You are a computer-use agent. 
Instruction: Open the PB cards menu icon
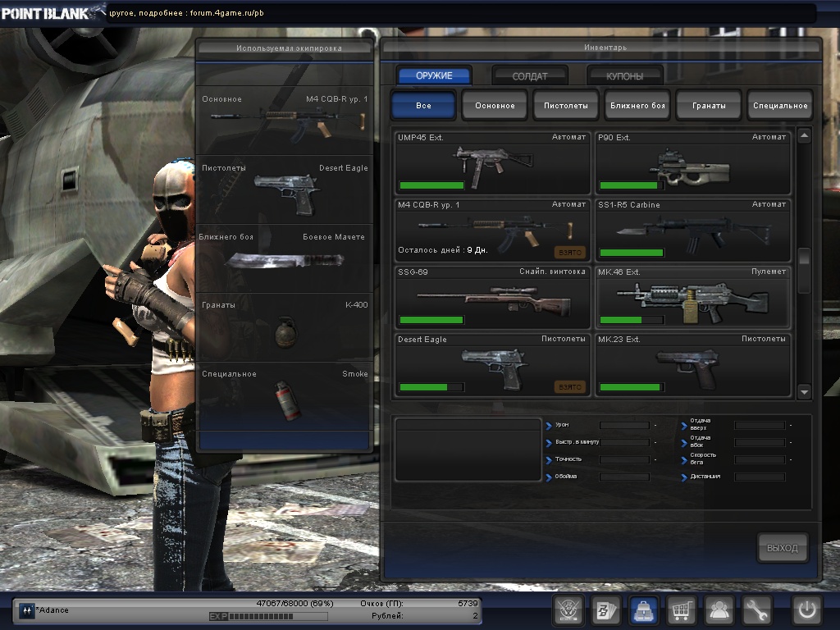(605, 610)
